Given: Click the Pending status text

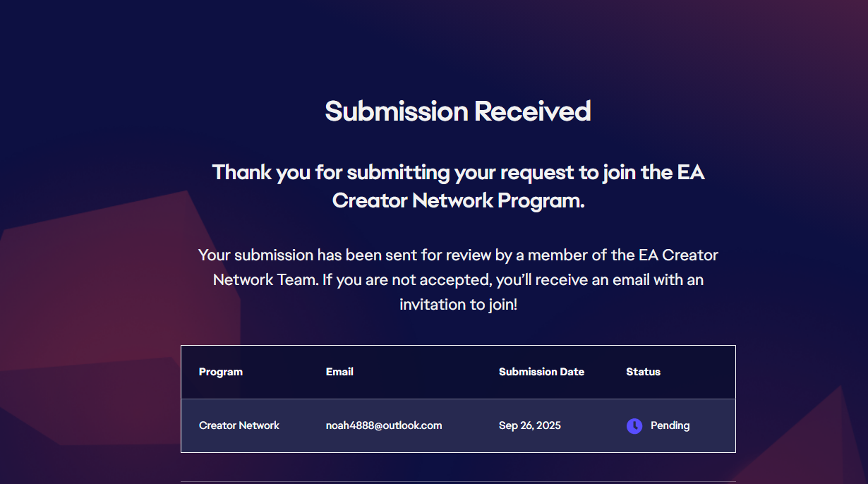Looking at the screenshot, I should pyautogui.click(x=670, y=425).
